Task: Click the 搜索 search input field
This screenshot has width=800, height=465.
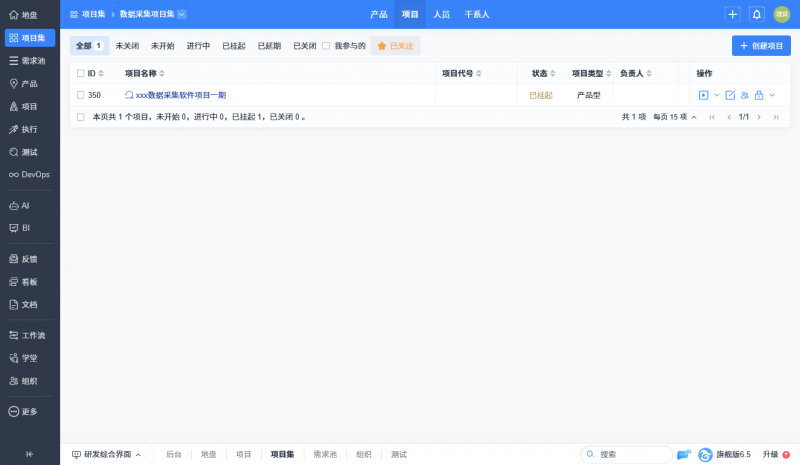Action: tap(627, 454)
